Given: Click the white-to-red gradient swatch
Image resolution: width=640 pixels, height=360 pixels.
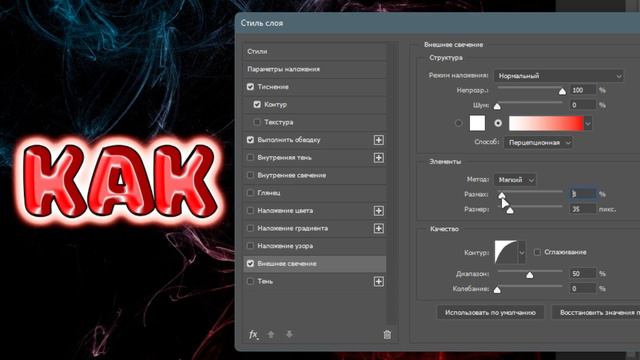Looking at the screenshot, I should click(x=546, y=123).
